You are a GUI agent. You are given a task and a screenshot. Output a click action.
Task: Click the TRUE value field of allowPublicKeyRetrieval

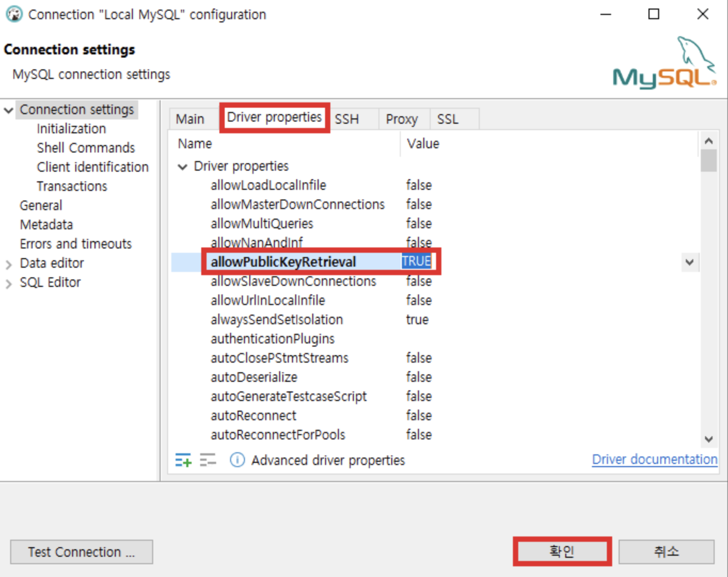point(417,261)
